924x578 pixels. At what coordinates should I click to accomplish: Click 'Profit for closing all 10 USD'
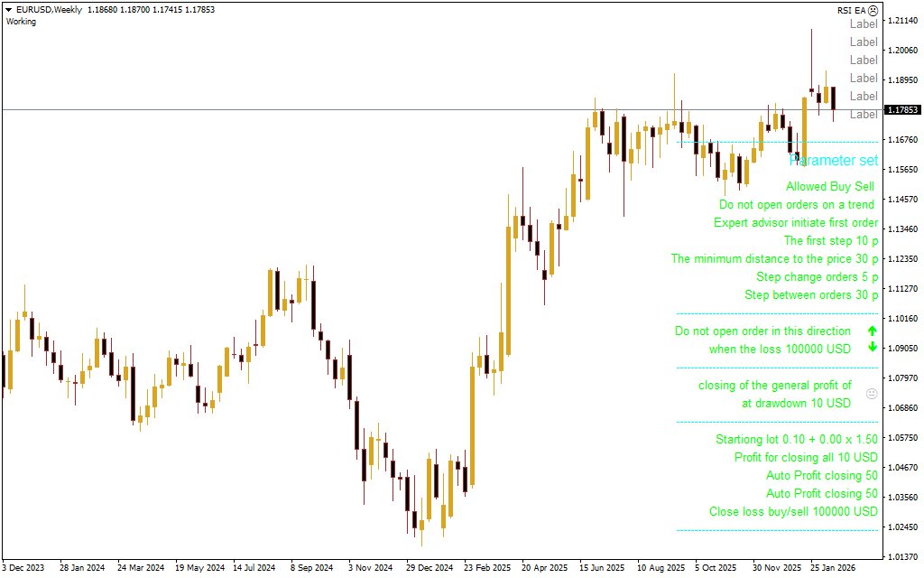pyautogui.click(x=805, y=458)
